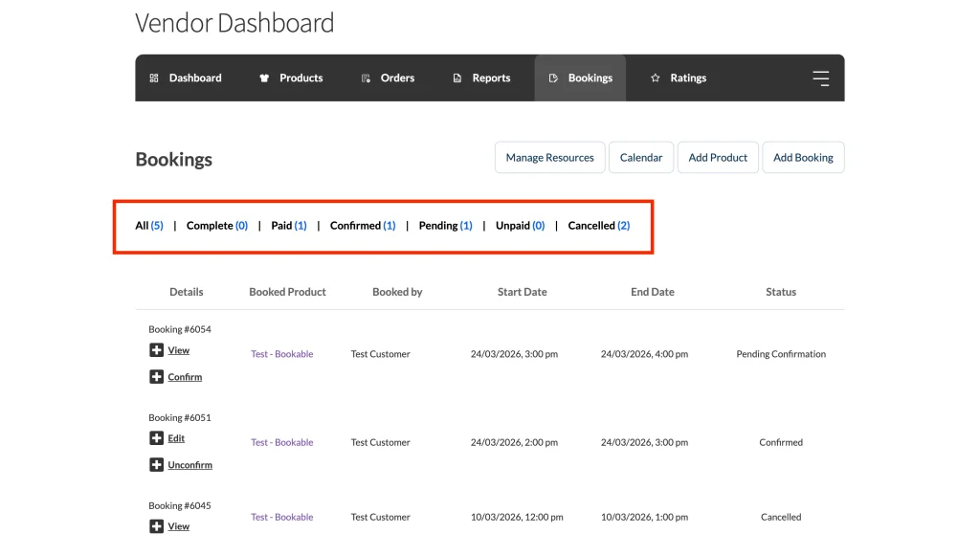Open the Ratings tab
The height and width of the screenshot is (556, 980).
point(679,78)
